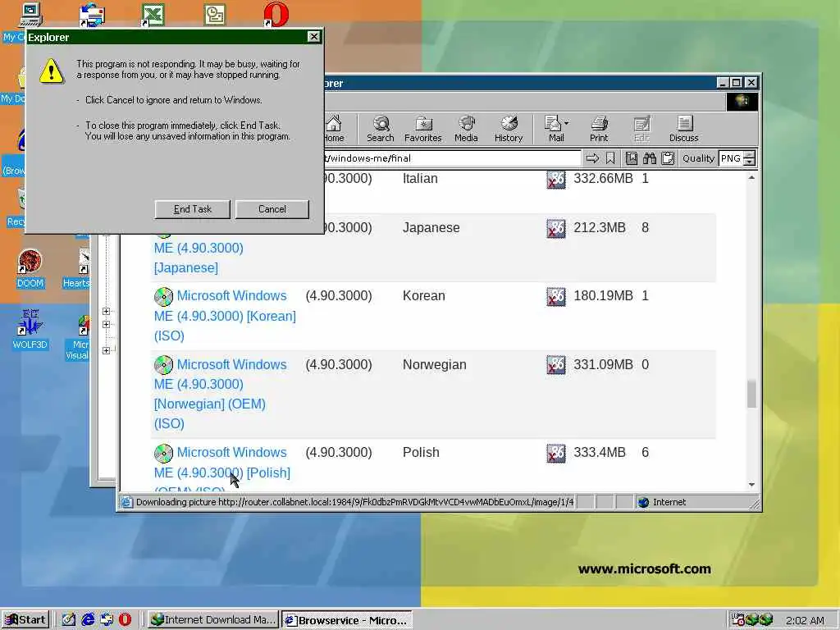Screen dimensions: 840x630
Task: Expand the bottom tree node in background window
Action: [106, 350]
